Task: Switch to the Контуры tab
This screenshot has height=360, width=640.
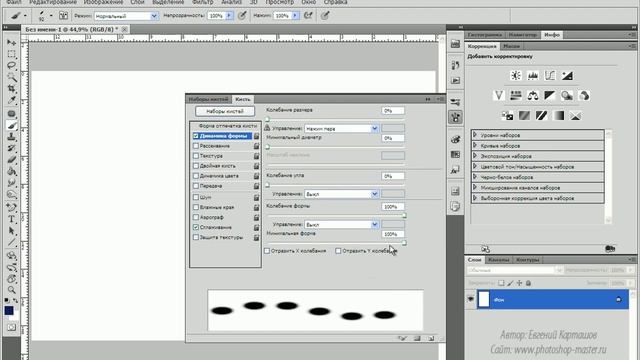Action: coord(527,260)
